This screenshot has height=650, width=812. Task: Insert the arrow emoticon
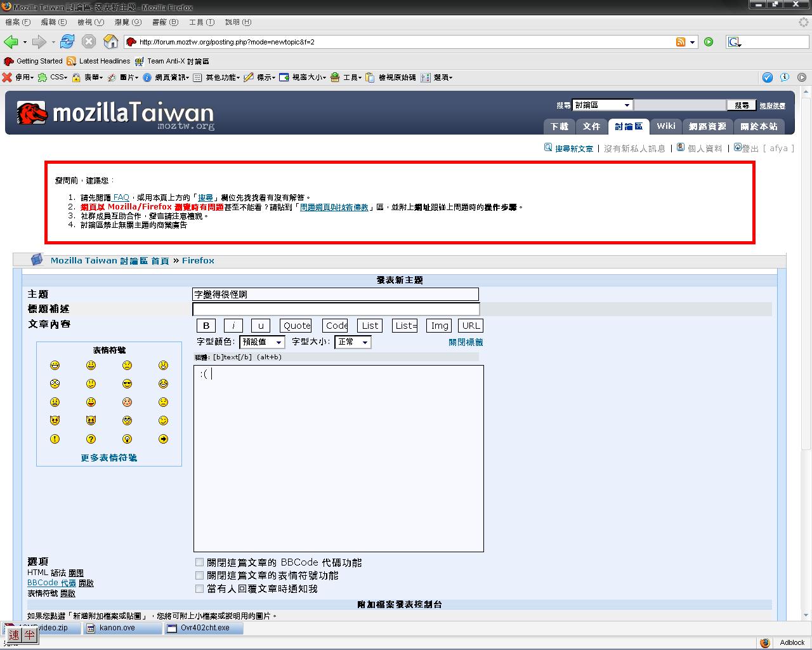(x=164, y=439)
